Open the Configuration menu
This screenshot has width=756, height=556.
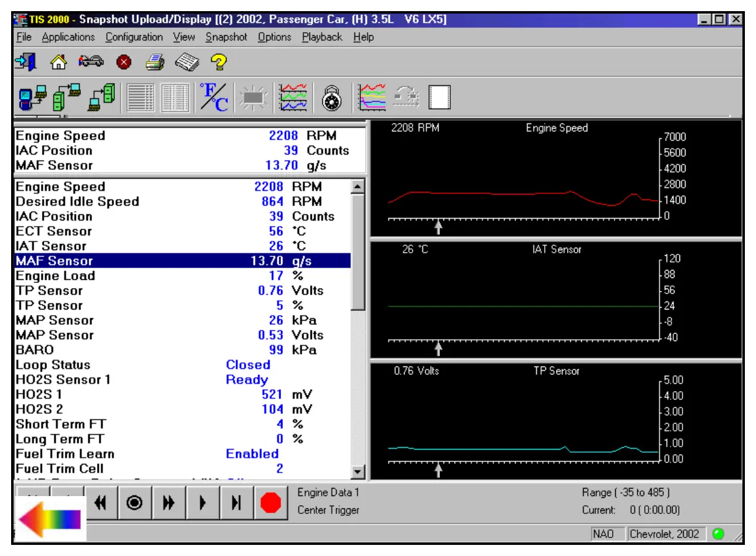tap(134, 37)
